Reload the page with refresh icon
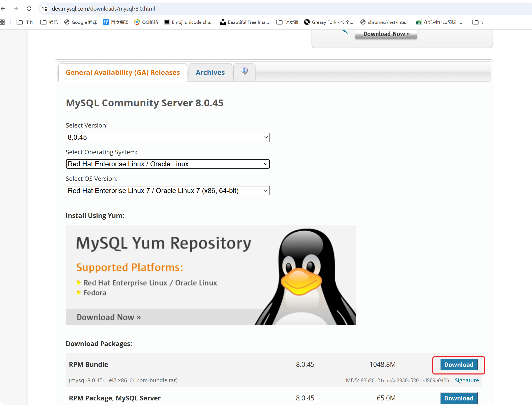 tap(29, 9)
